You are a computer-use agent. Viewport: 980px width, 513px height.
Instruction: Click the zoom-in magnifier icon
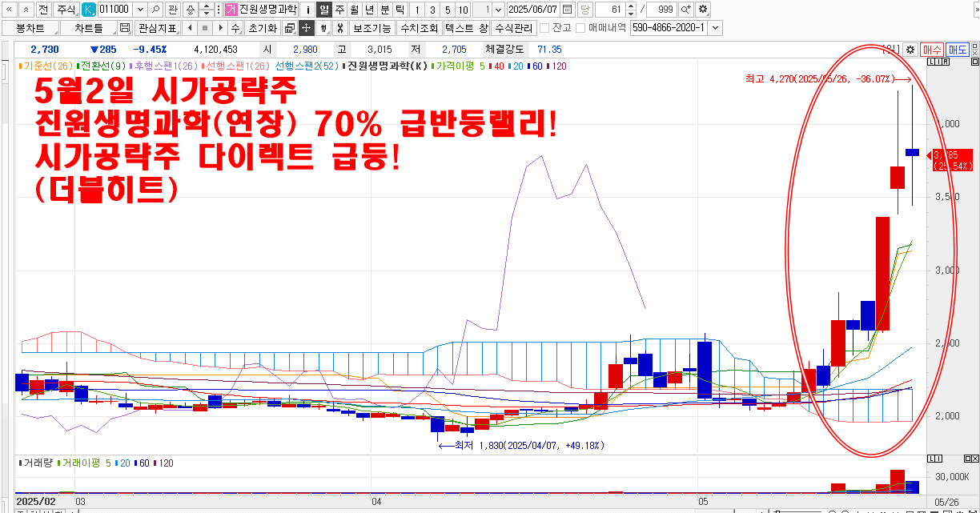(x=686, y=10)
